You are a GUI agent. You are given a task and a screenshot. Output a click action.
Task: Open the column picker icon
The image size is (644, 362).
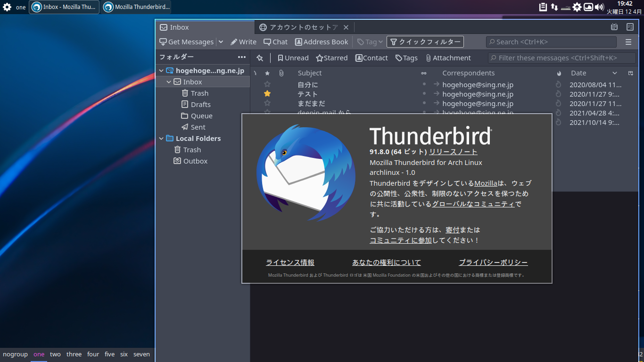click(x=631, y=73)
